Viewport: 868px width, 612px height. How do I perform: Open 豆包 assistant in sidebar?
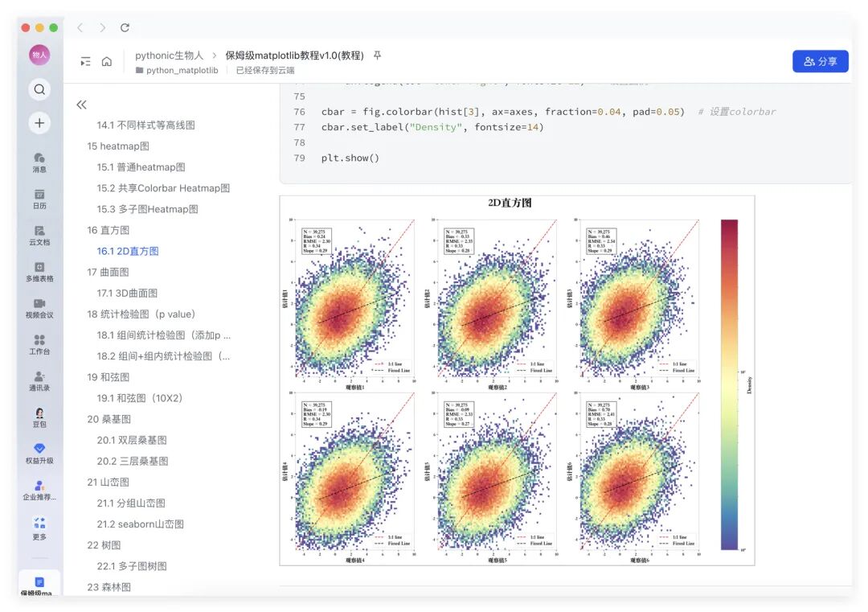click(x=39, y=417)
